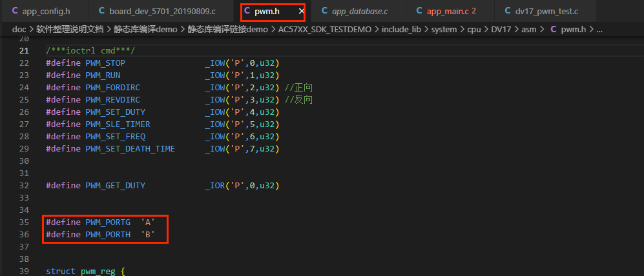
Task: Click the 'A' character literal
Action: click(x=148, y=222)
